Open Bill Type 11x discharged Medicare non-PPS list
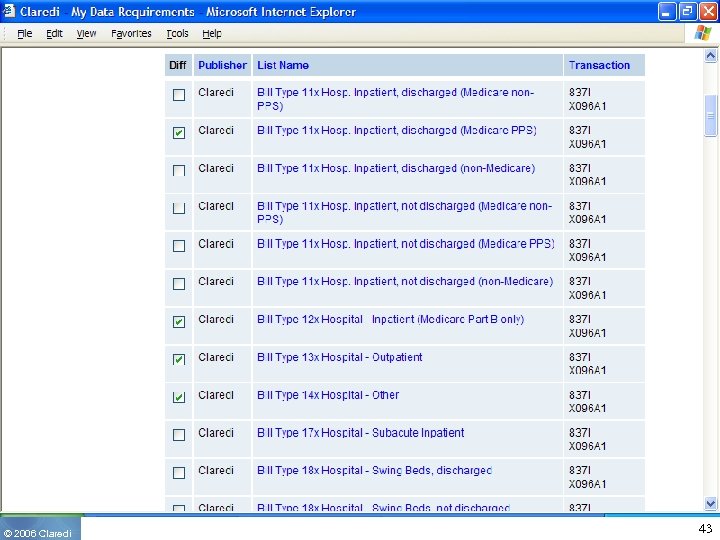The height and width of the screenshot is (540, 720). (396, 99)
